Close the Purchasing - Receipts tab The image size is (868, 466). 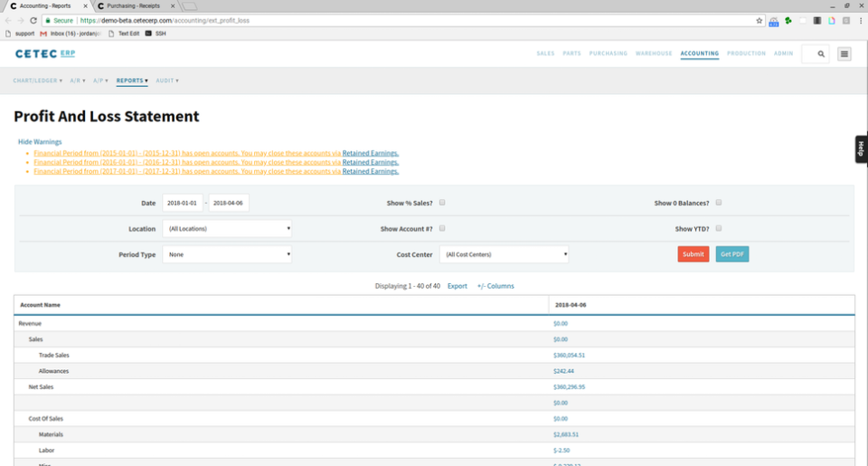click(x=173, y=6)
